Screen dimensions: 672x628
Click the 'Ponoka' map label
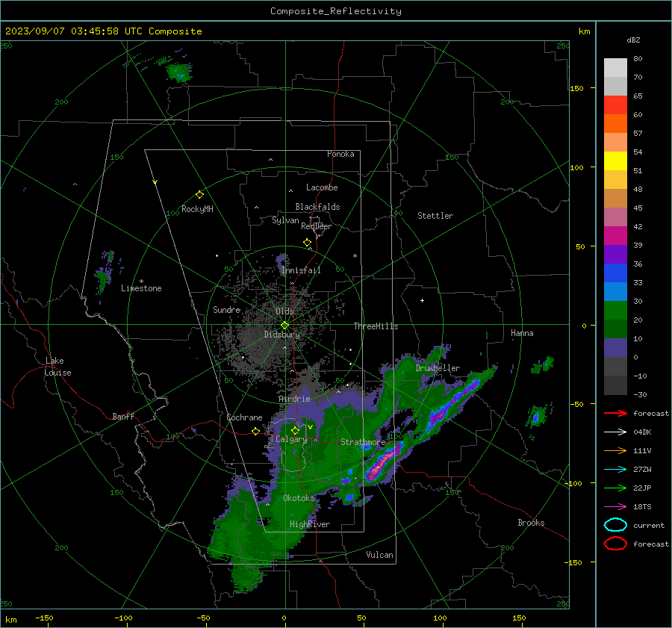[340, 154]
